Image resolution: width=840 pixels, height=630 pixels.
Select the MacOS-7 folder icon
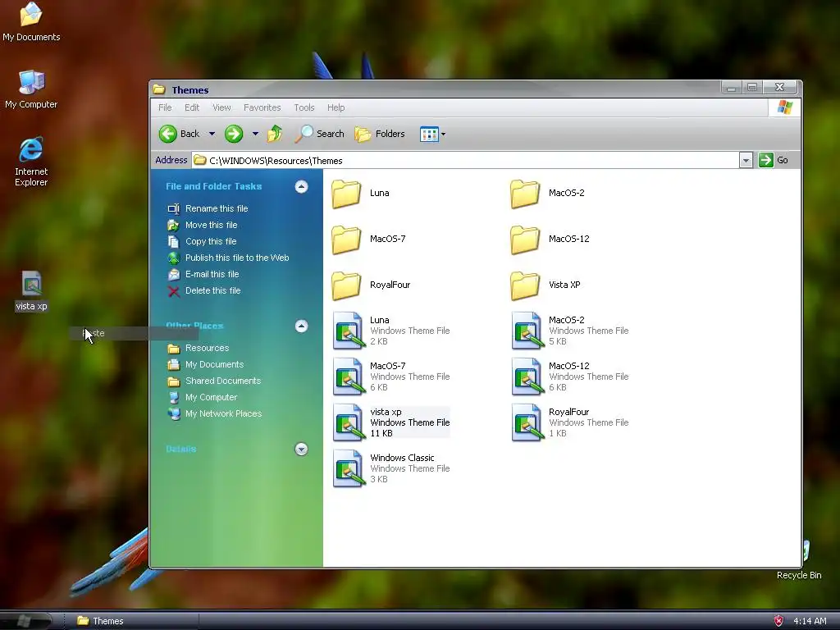pos(346,240)
